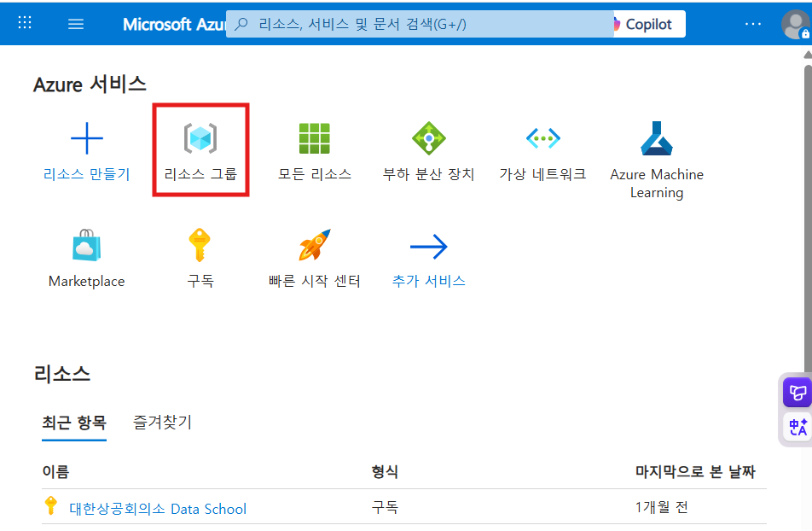Click the Microsoft Azure home title
The image size is (812, 531).
point(174,25)
